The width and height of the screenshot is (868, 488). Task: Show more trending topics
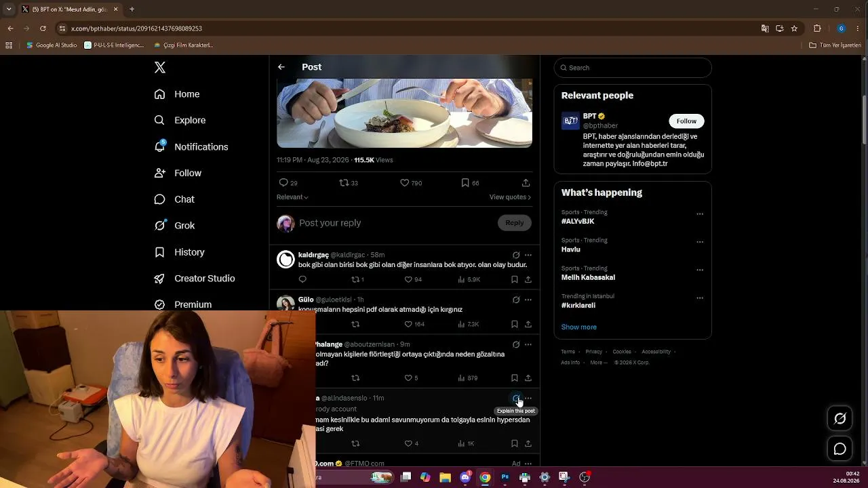pyautogui.click(x=578, y=327)
